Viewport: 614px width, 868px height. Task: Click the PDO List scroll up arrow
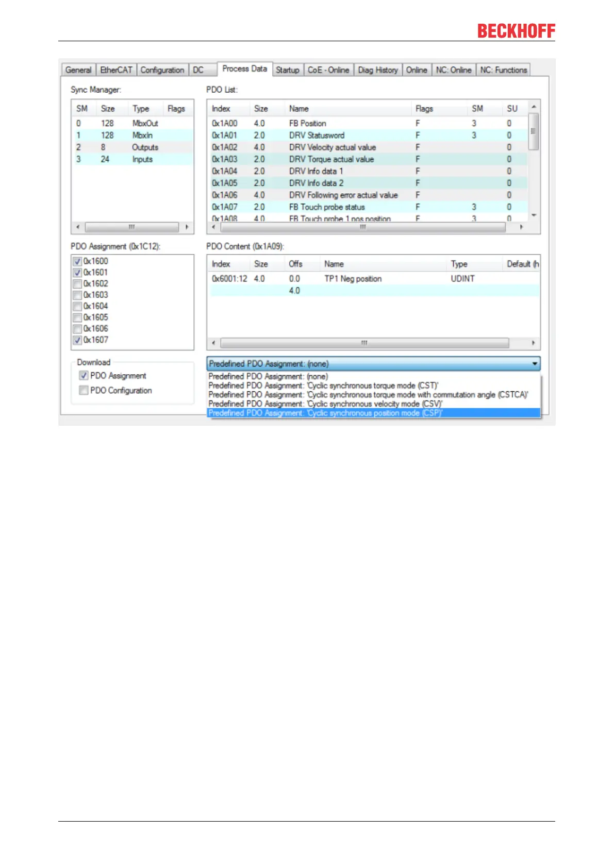[534, 107]
